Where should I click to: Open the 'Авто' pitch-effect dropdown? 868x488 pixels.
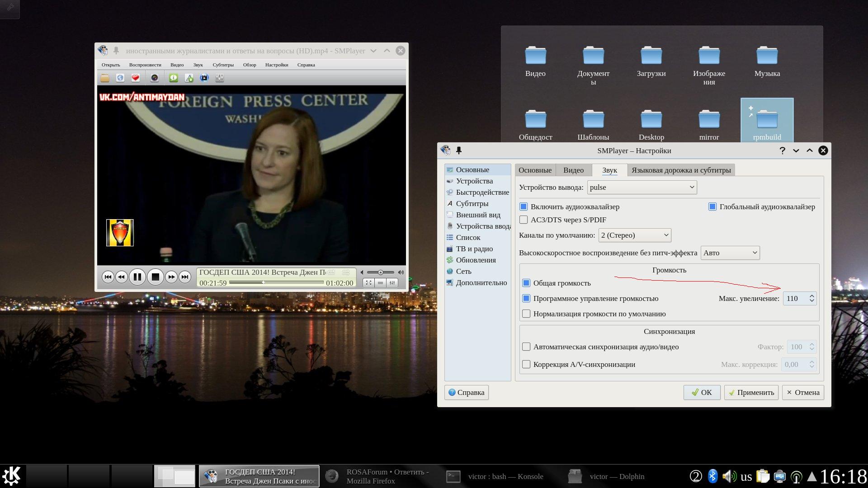click(x=730, y=253)
